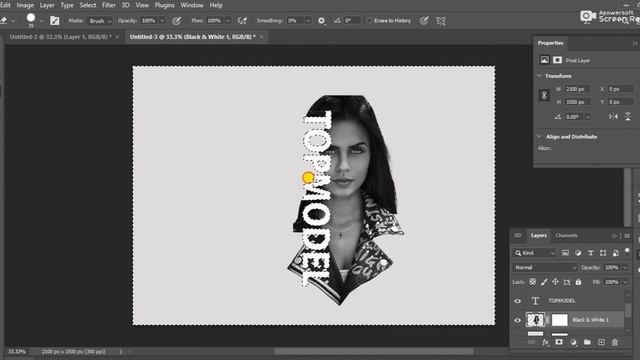Delete layer trash icon
This screenshot has height=360, width=640.
tap(615, 342)
